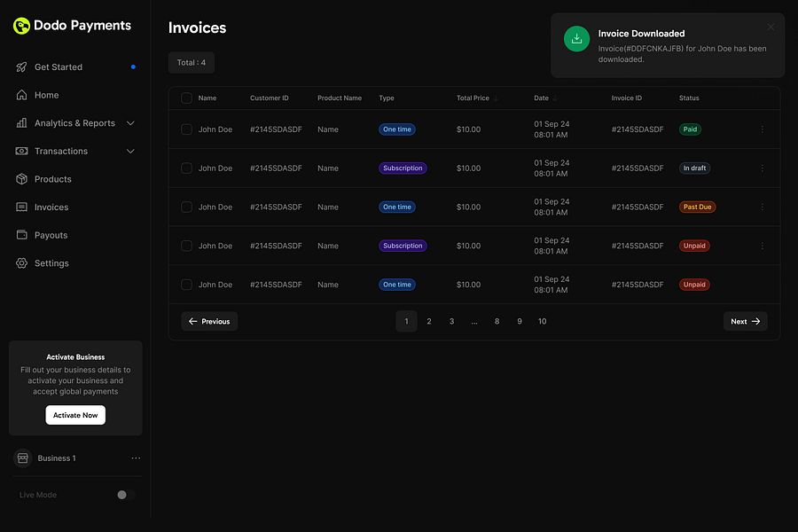
Task: Open the three-dot menu on the Paid row
Action: (x=761, y=129)
